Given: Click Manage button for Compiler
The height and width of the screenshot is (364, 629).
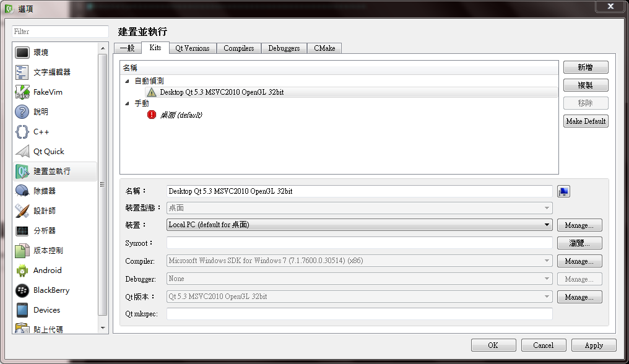Looking at the screenshot, I should click(x=579, y=261).
